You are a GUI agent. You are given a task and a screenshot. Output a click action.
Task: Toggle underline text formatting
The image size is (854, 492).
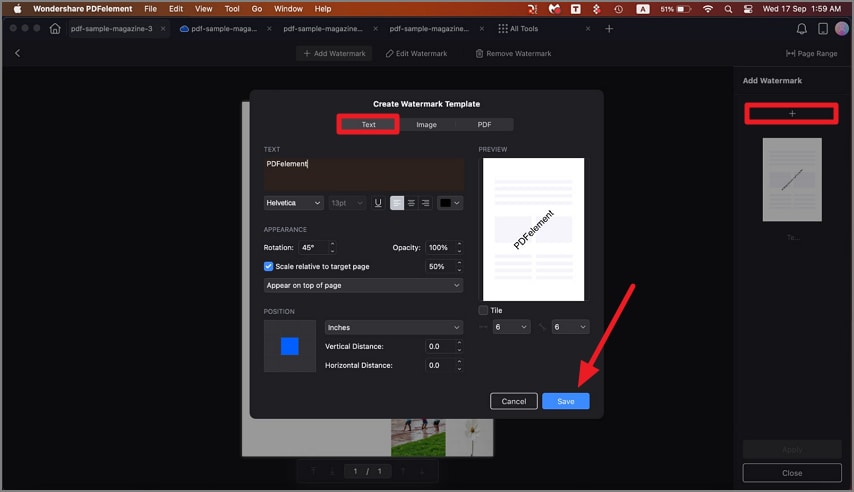[378, 203]
